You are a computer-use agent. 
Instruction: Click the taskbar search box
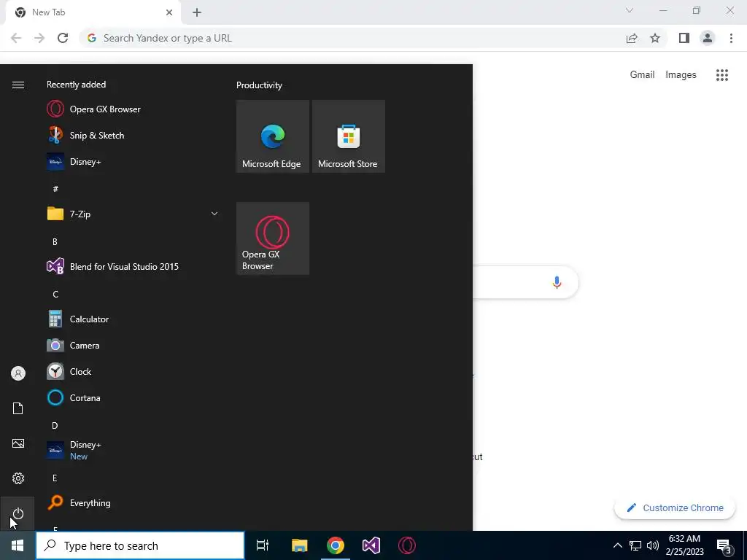coord(140,545)
